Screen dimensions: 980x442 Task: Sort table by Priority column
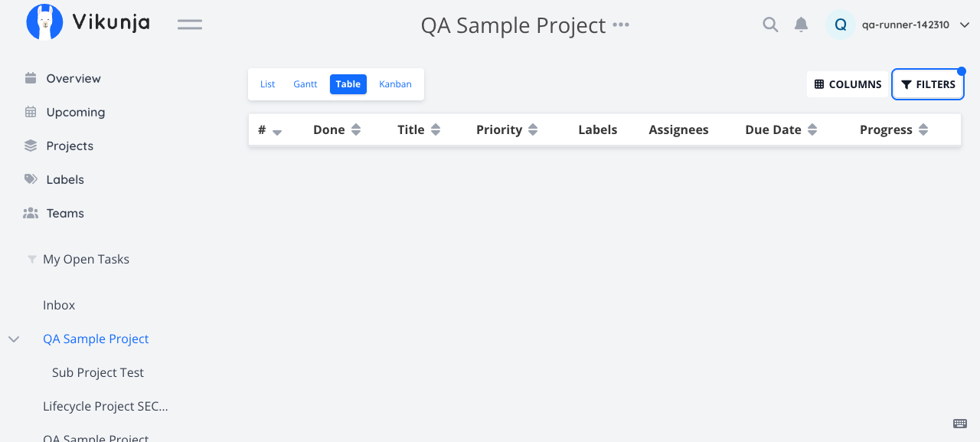tap(533, 130)
